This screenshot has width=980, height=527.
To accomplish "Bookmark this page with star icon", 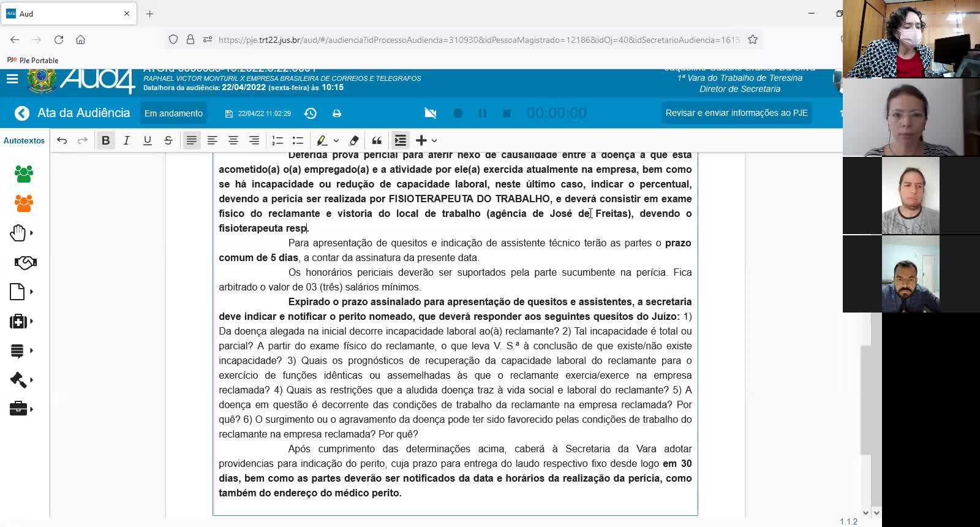I will pos(753,39).
